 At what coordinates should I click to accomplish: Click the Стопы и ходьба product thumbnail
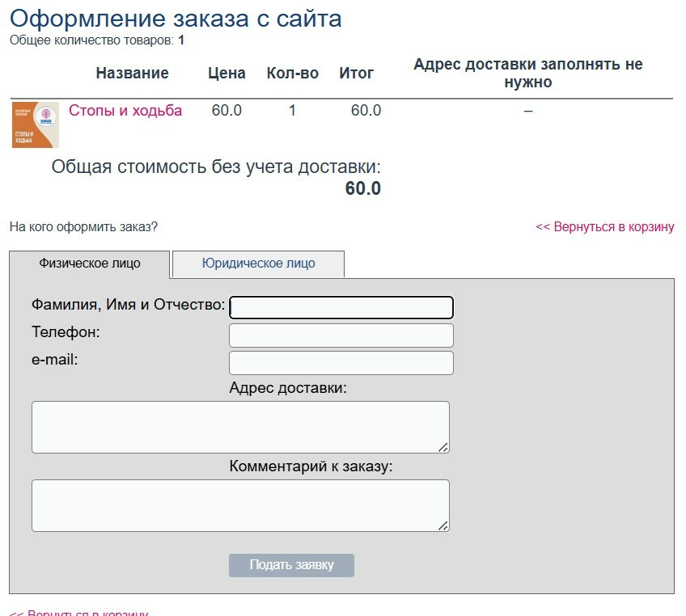pyautogui.click(x=36, y=125)
